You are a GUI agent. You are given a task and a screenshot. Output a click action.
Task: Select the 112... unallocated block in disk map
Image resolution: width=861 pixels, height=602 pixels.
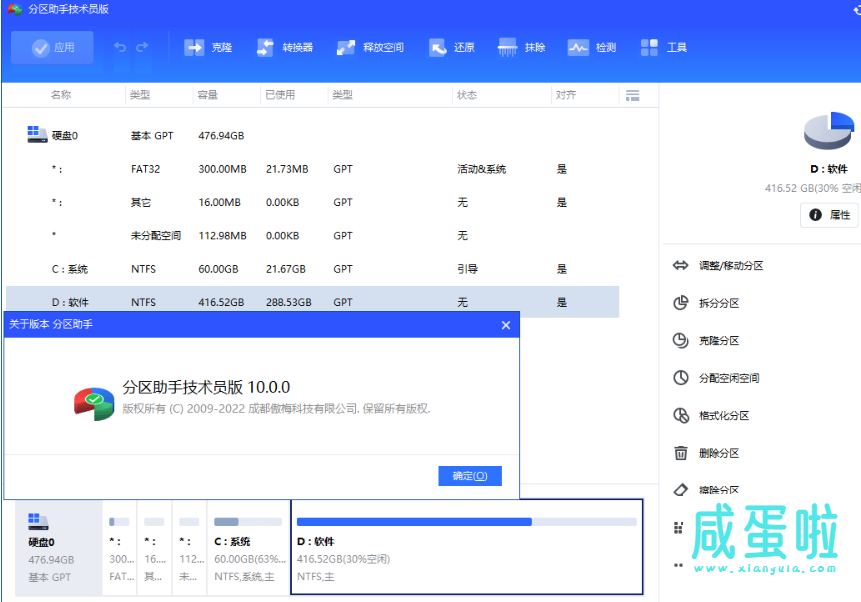point(189,548)
